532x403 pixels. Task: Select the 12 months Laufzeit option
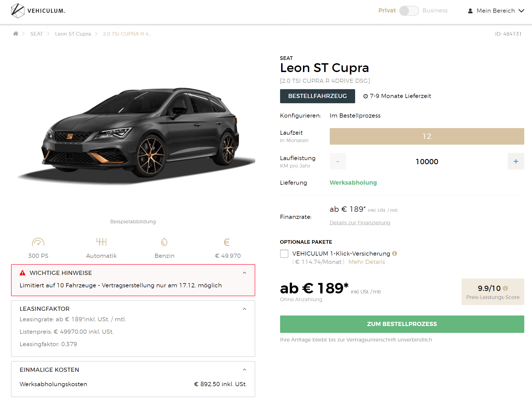pyautogui.click(x=427, y=136)
